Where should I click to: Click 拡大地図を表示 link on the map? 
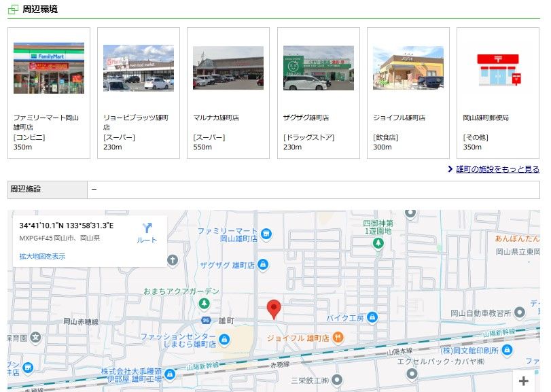(42, 256)
